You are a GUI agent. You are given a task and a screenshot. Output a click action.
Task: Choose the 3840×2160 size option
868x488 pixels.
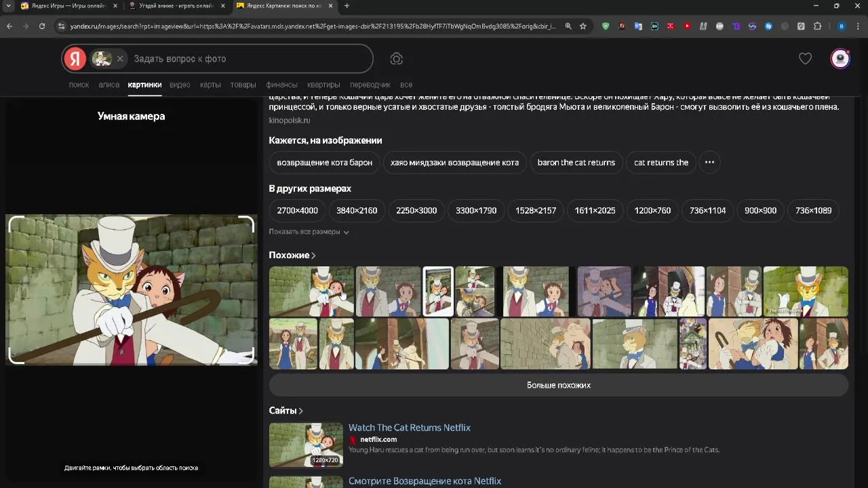(357, 211)
